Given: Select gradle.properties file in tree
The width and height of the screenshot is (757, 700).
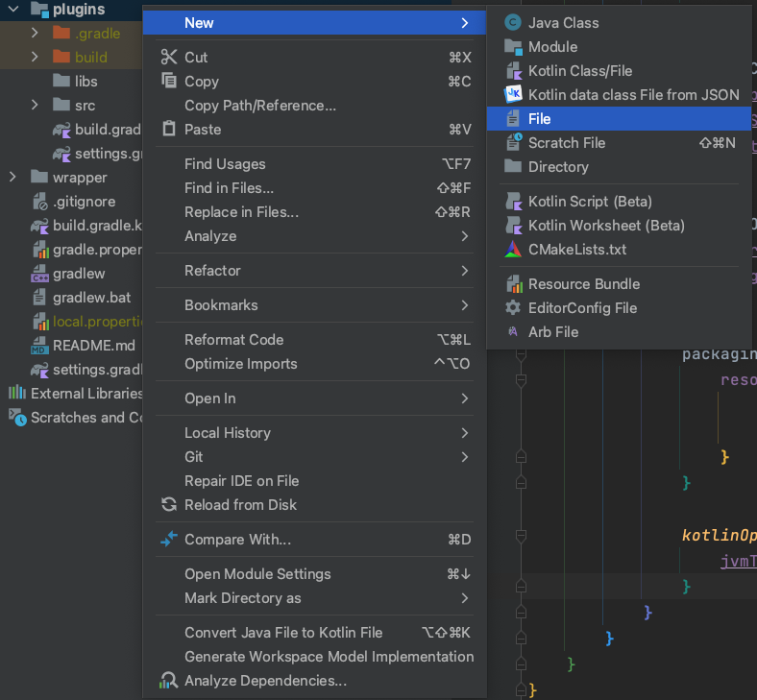Looking at the screenshot, I should tap(98, 250).
